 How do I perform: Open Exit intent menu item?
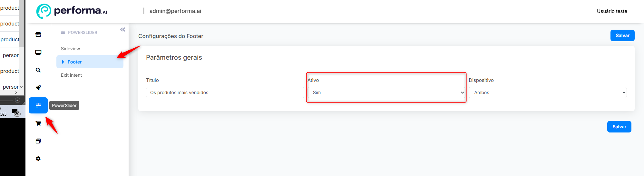point(71,75)
